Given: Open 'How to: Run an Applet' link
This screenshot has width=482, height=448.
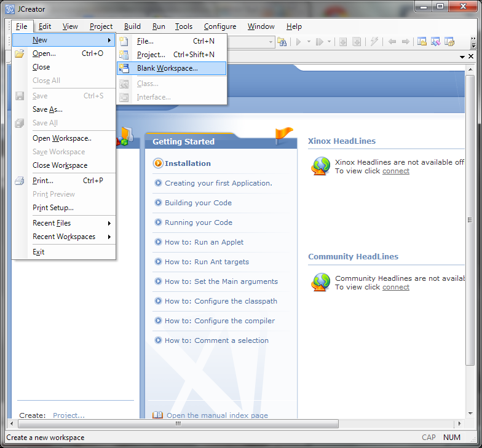Looking at the screenshot, I should [204, 242].
